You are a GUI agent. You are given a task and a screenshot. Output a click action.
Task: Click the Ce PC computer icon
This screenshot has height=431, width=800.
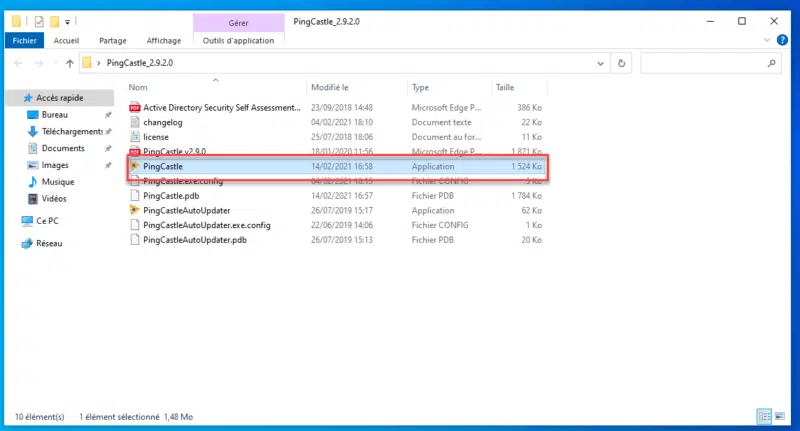[27, 221]
